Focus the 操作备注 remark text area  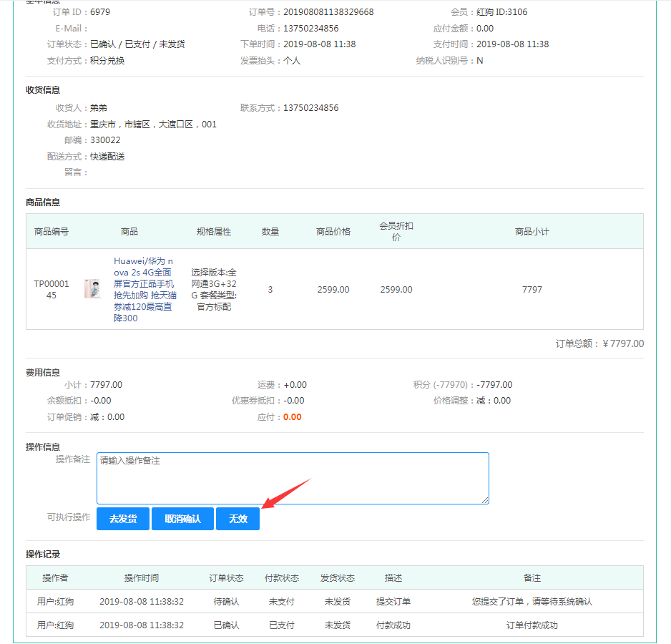pyautogui.click(x=293, y=478)
